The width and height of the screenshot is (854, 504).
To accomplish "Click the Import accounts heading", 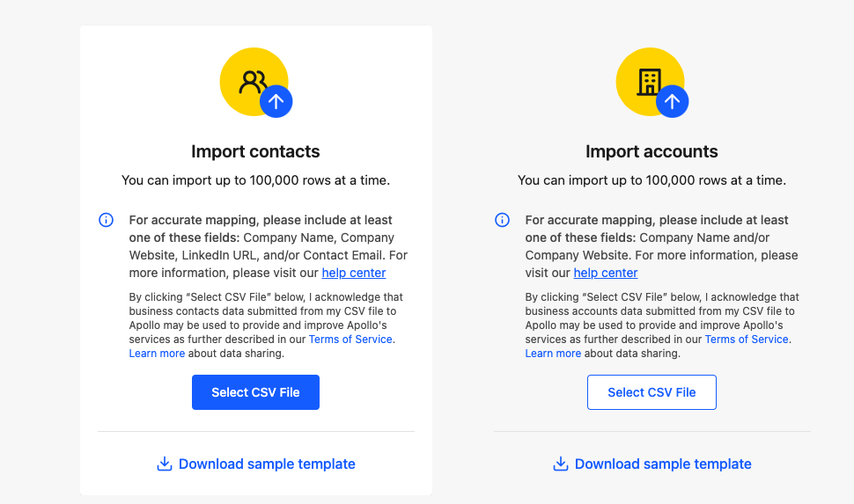I will 652,151.
